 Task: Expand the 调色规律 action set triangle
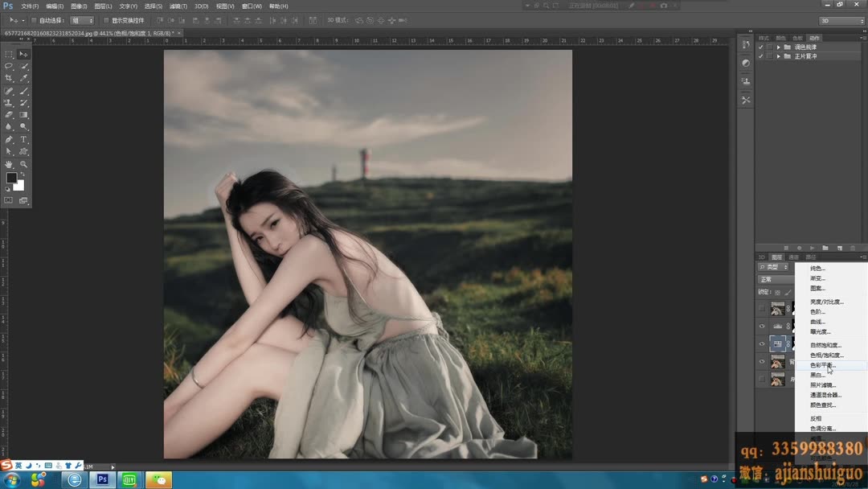coord(778,47)
